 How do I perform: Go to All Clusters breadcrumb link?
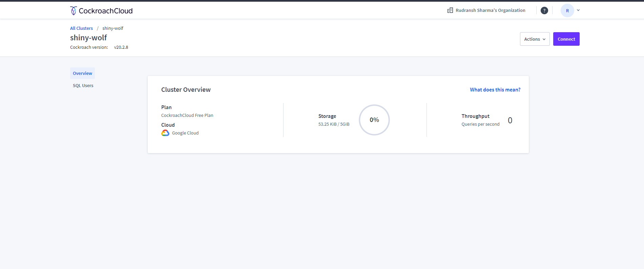pyautogui.click(x=81, y=28)
